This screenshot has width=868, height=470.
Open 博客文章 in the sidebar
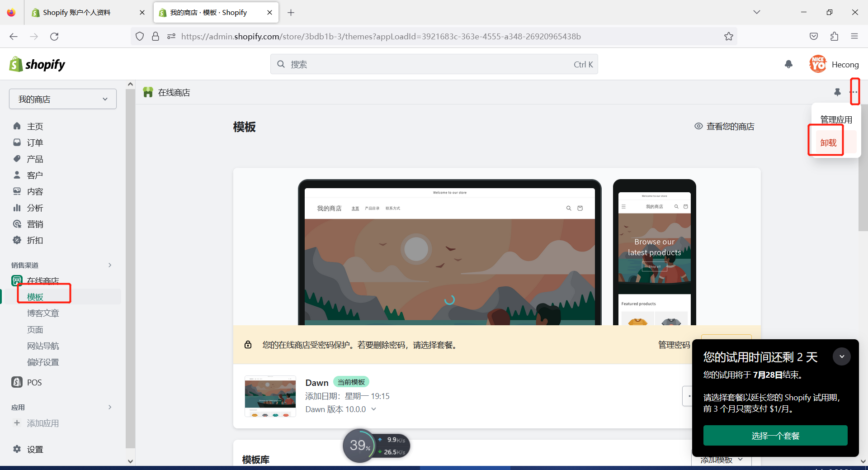[x=43, y=313]
